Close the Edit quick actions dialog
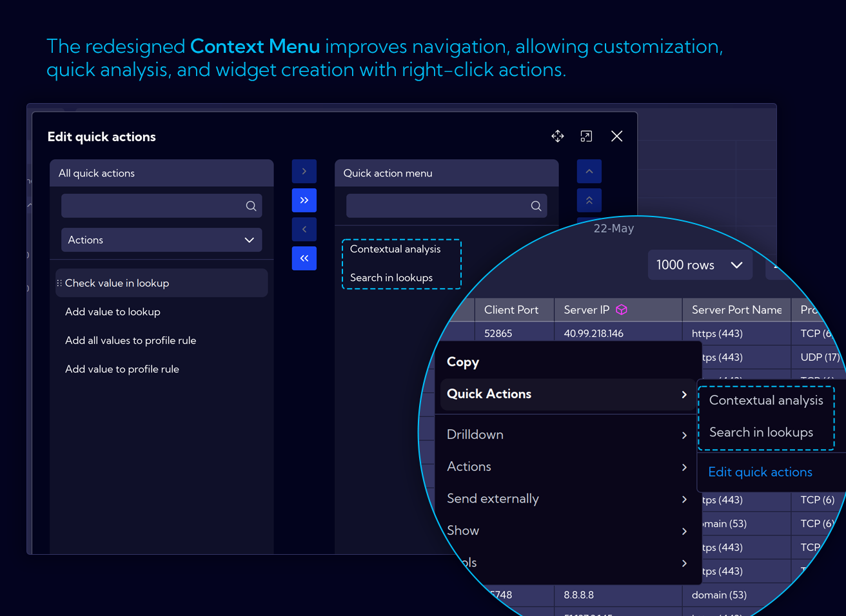Image resolution: width=846 pixels, height=616 pixels. pyautogui.click(x=617, y=136)
